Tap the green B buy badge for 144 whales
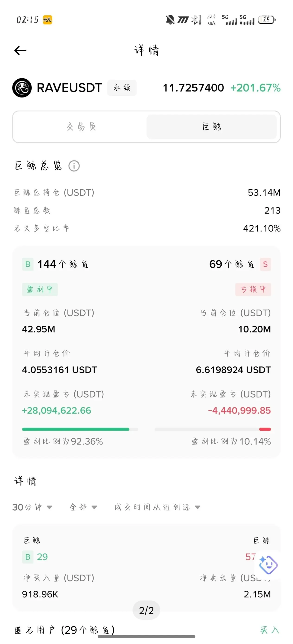Viewport: 293px width, 644px height. 28,264
